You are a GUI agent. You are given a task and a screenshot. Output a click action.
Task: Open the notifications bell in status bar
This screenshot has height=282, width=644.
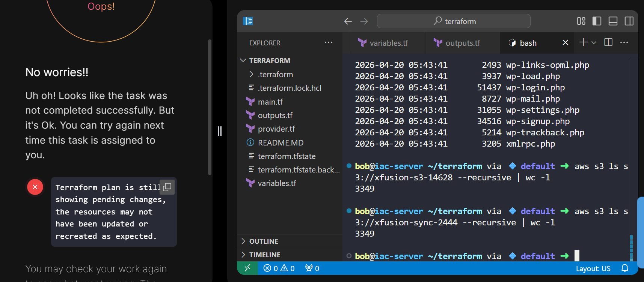tap(624, 268)
